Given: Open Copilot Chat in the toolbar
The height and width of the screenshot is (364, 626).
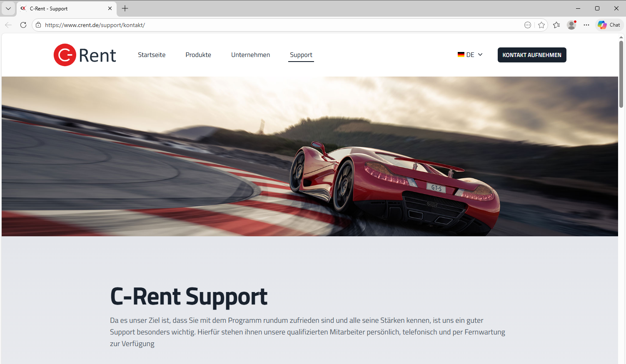Looking at the screenshot, I should click(x=609, y=25).
